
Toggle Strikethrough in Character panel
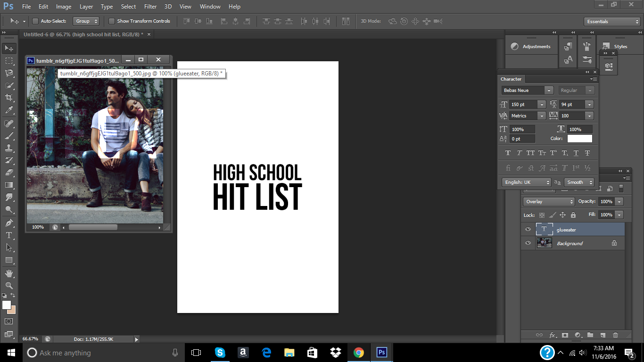click(587, 153)
